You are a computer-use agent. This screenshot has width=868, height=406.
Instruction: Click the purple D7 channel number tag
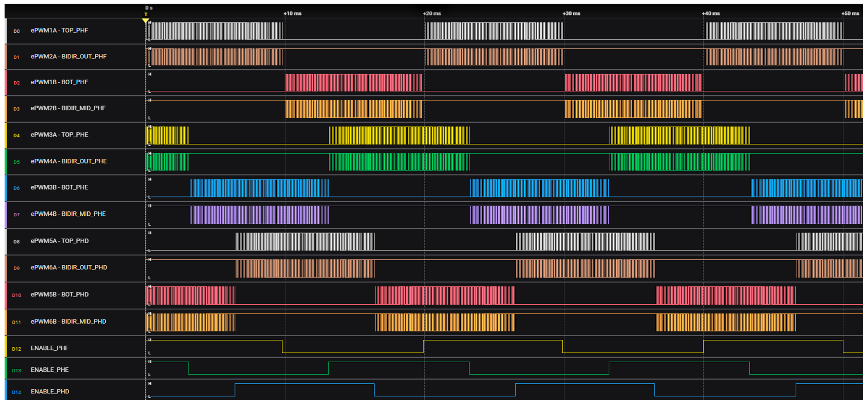coord(17,215)
